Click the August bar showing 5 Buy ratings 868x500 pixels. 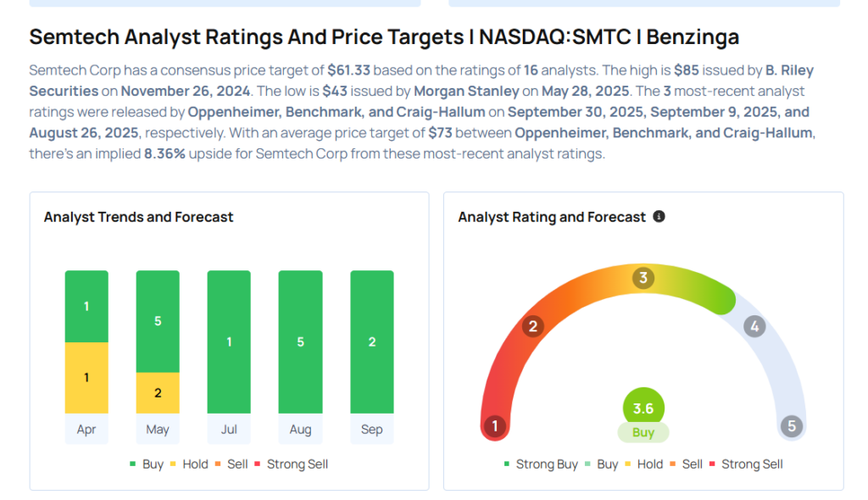coord(300,342)
